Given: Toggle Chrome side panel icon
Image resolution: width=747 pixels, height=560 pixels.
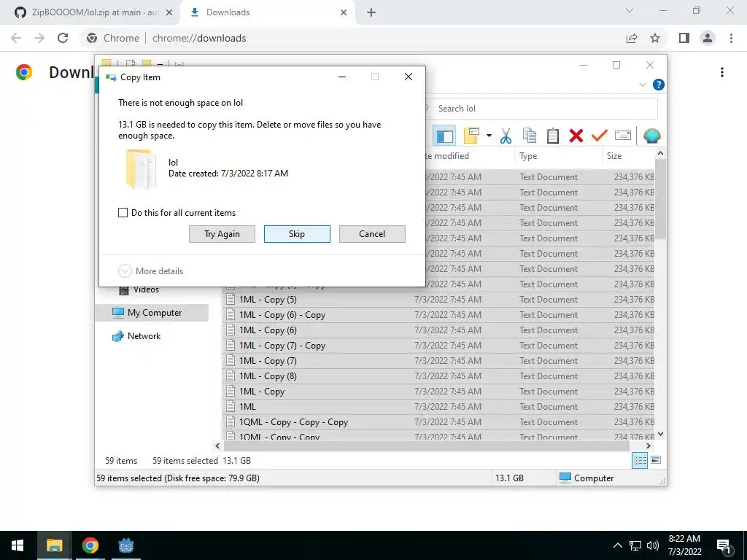Looking at the screenshot, I should pos(684,38).
